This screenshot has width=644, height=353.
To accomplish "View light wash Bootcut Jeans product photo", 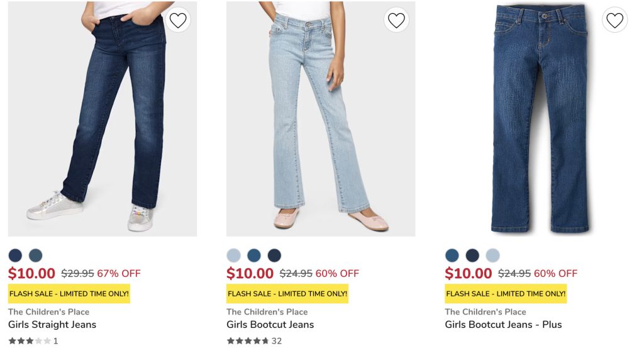I will pos(320,120).
